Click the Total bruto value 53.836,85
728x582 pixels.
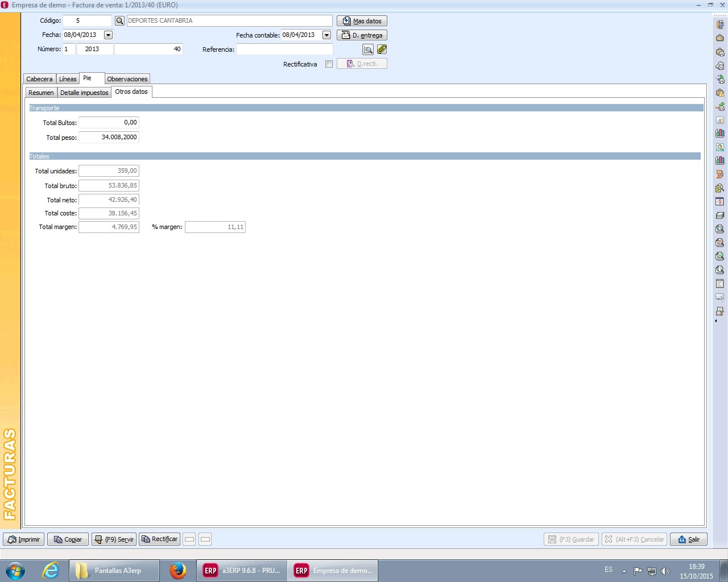click(109, 186)
